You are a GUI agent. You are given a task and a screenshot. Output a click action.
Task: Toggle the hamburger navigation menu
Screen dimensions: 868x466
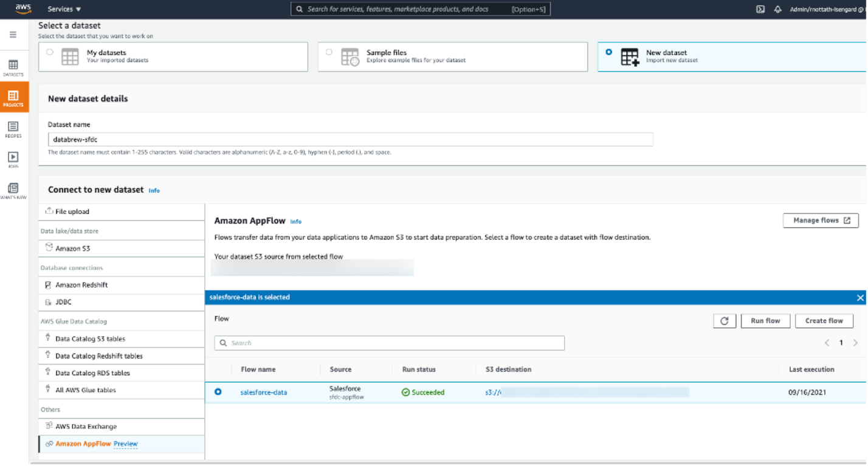tap(13, 35)
